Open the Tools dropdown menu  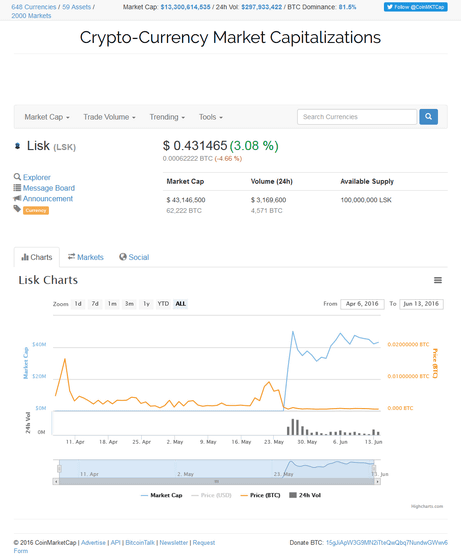pos(211,117)
